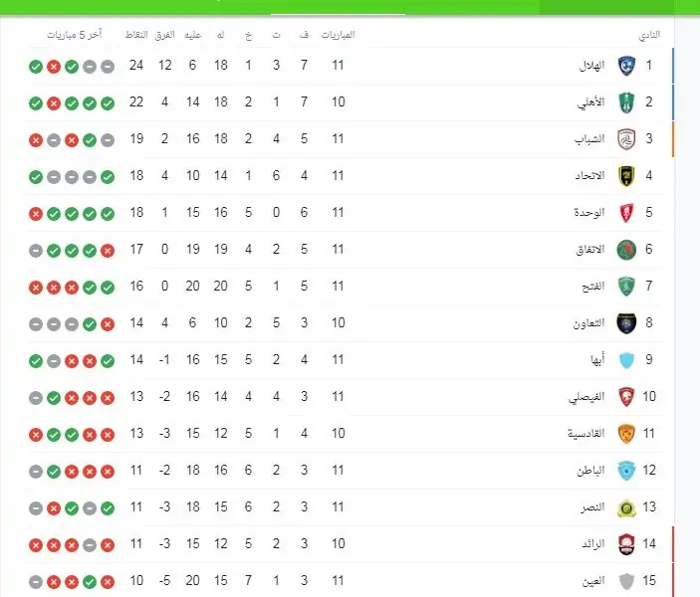Click Al-Ittihad's middle grey draw indicator

coord(72,177)
